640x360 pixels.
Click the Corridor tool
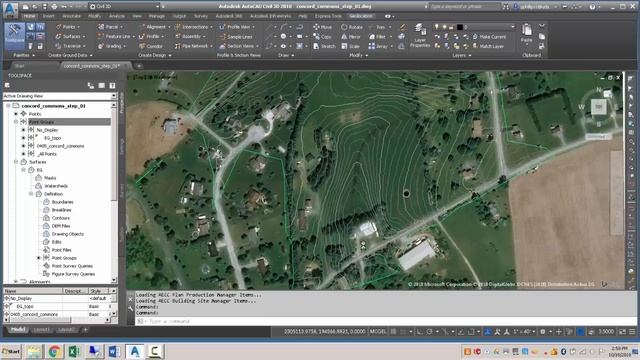tap(151, 46)
